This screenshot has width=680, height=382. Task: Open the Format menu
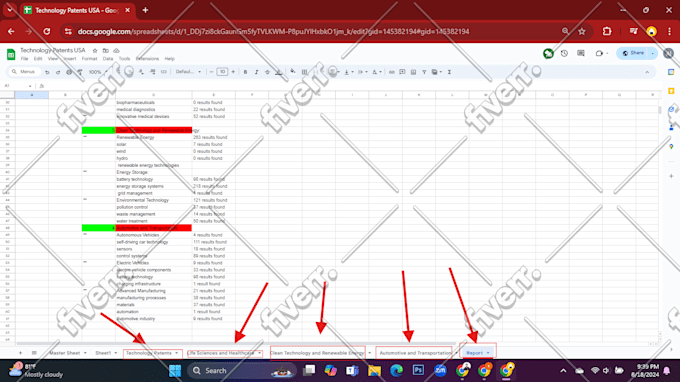point(89,59)
